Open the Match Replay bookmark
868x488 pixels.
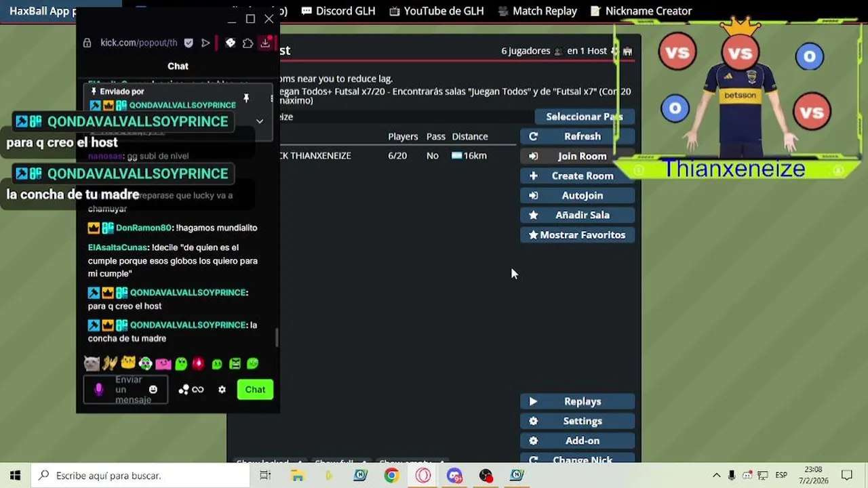(537, 11)
